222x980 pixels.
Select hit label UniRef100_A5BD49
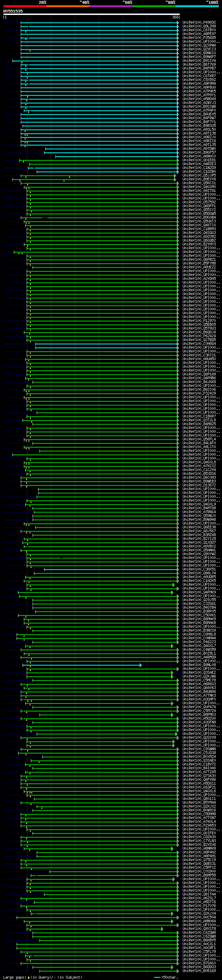(199, 99)
